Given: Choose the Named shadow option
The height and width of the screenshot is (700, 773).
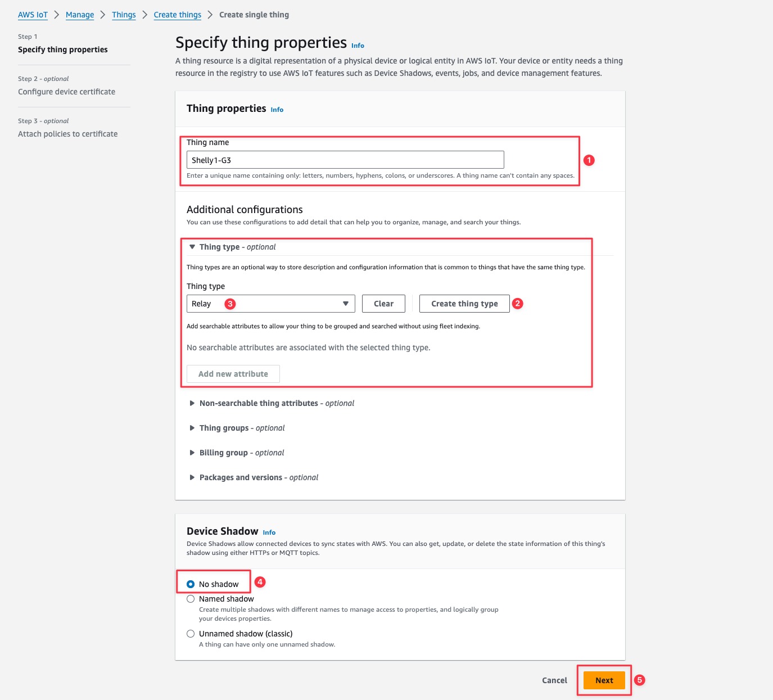Looking at the screenshot, I should point(191,599).
